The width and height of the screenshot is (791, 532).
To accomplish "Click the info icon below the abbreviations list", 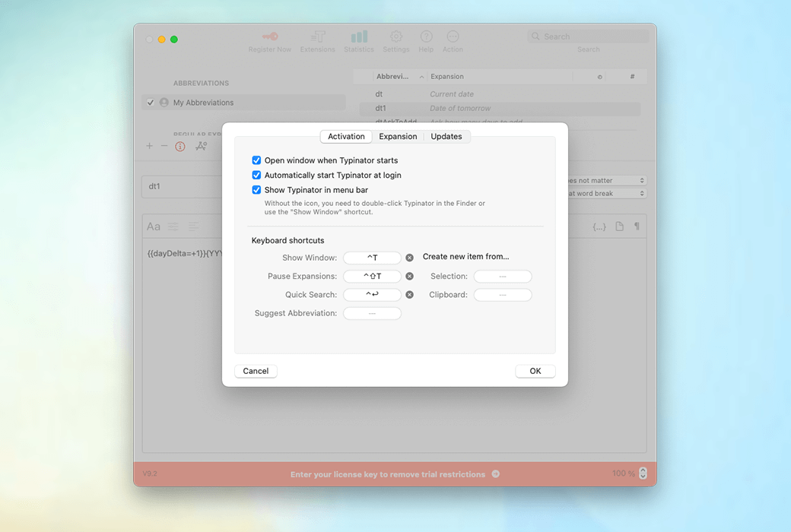I will coord(179,146).
